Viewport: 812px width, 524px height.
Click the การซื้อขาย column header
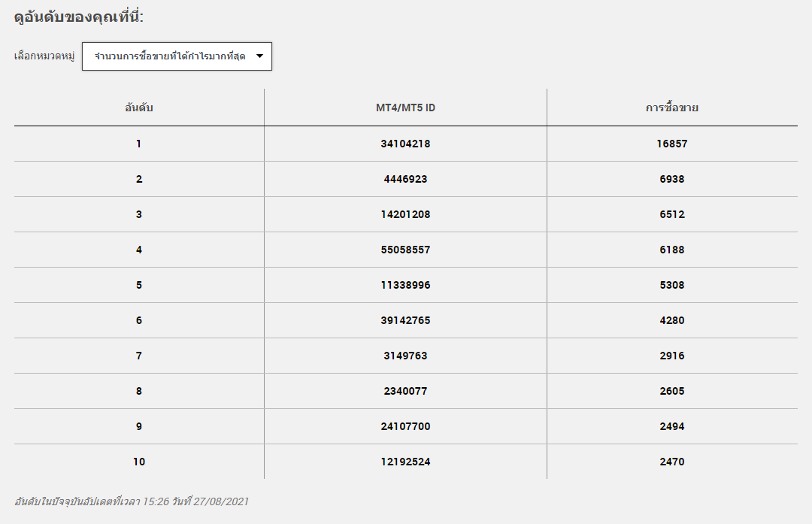671,108
